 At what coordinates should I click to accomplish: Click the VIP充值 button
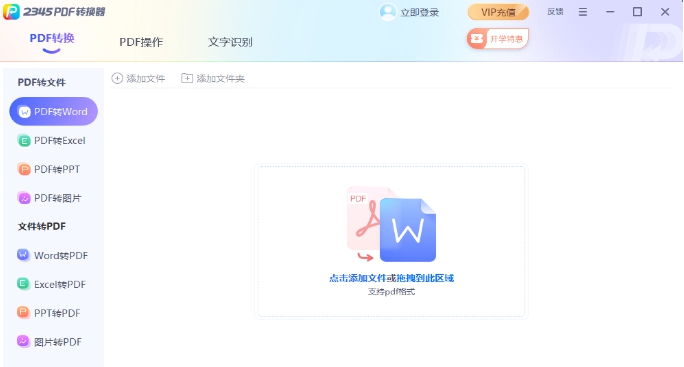498,12
